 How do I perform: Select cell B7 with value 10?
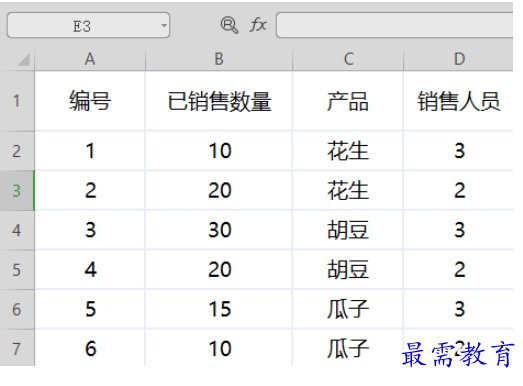tap(219, 348)
